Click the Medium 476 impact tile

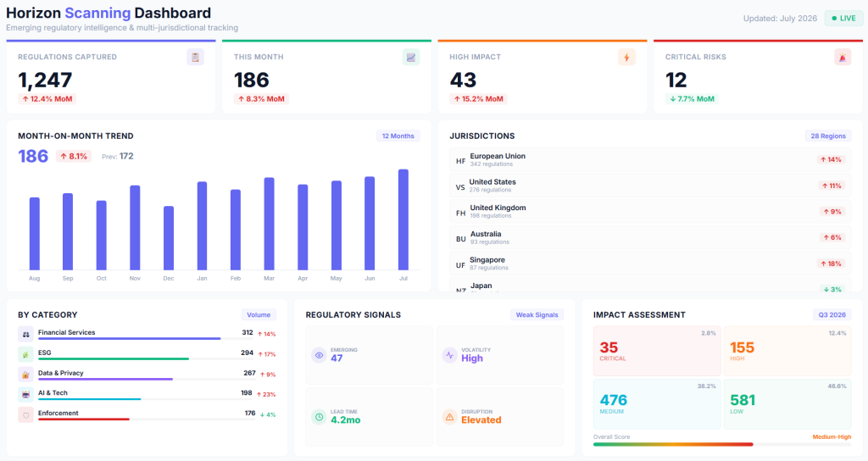point(657,404)
